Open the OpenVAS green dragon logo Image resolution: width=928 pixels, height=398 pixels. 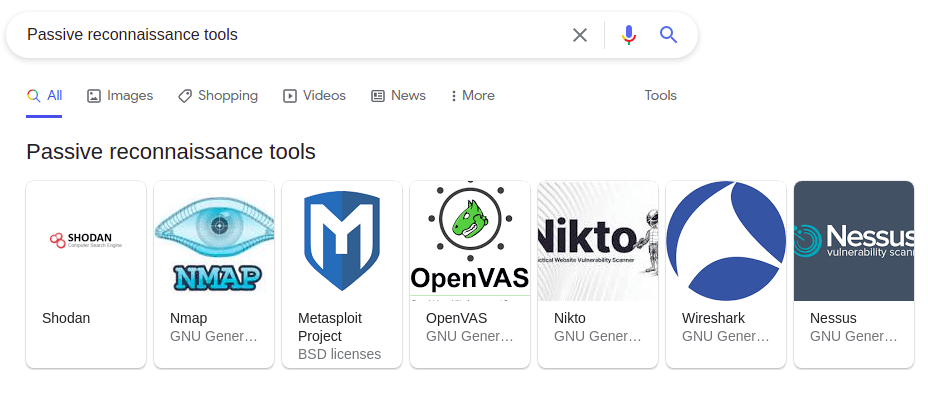[x=470, y=240]
